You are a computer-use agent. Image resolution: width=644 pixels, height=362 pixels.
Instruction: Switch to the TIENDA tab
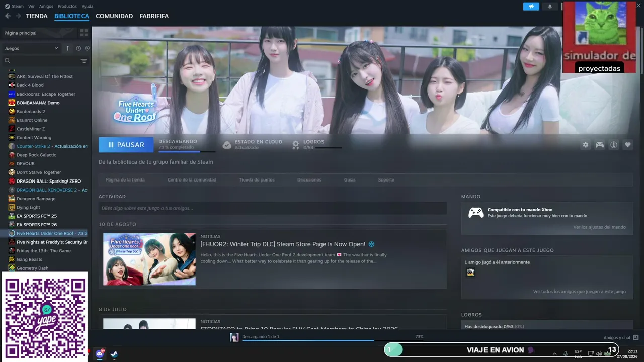pos(37,16)
